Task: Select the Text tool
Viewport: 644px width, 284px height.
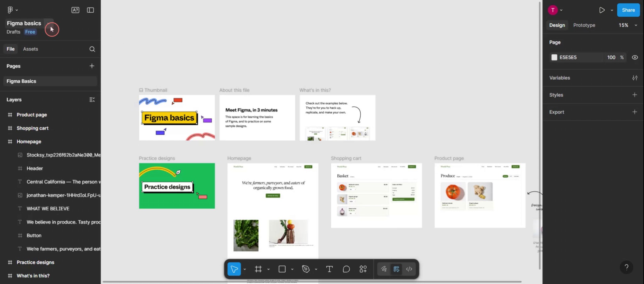Action: tap(329, 269)
